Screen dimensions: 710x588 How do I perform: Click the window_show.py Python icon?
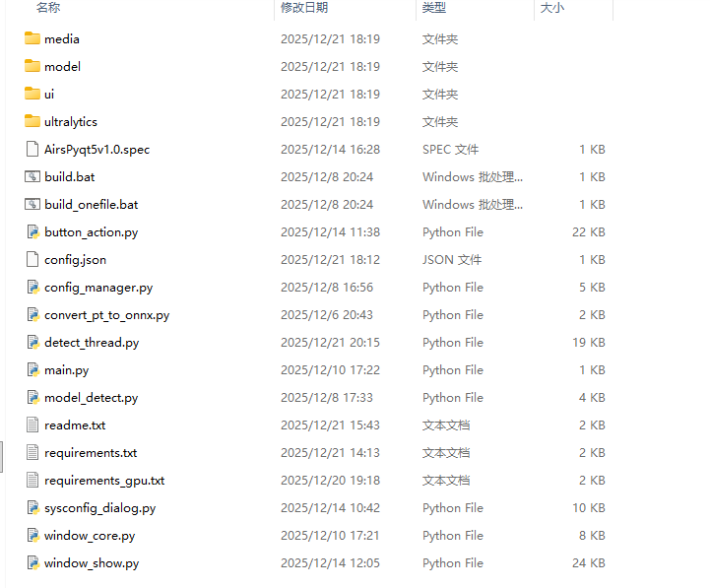pos(33,563)
